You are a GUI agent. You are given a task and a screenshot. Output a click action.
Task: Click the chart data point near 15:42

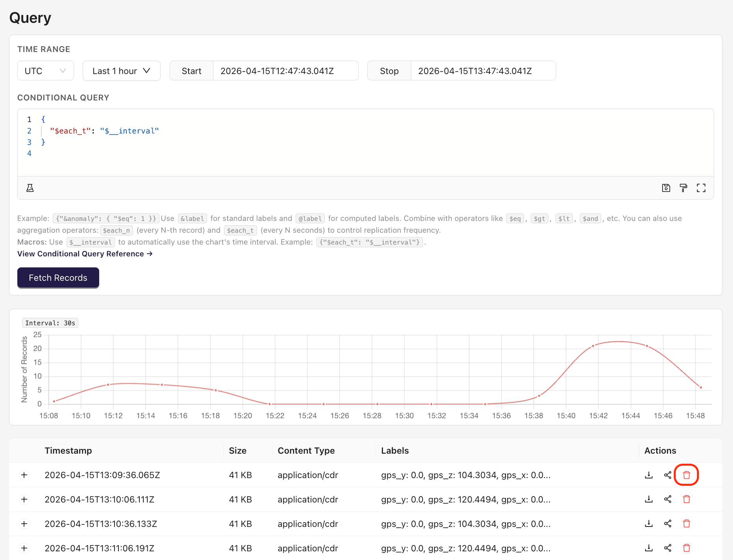click(593, 346)
